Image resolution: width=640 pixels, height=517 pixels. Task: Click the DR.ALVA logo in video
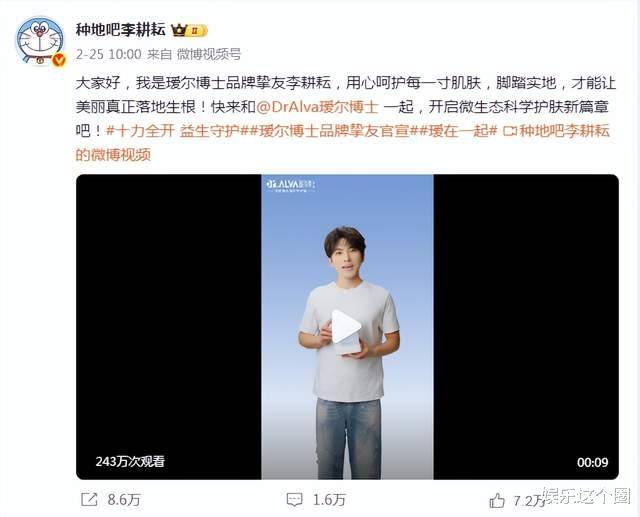[x=290, y=185]
